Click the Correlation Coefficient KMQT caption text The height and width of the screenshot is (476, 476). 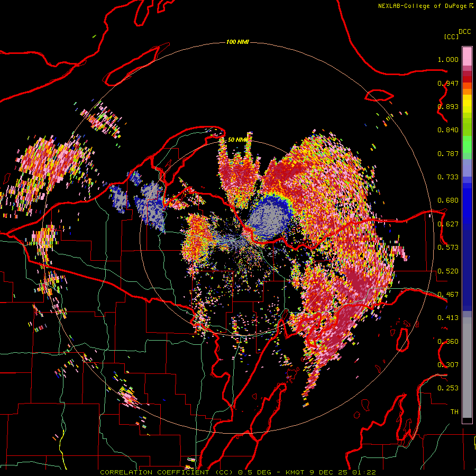coord(238,472)
